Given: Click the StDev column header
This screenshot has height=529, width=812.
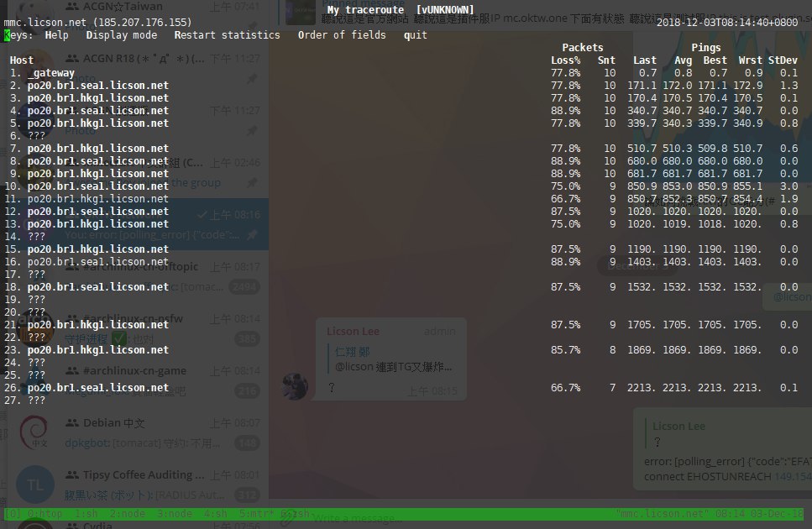Looking at the screenshot, I should pyautogui.click(x=783, y=60).
